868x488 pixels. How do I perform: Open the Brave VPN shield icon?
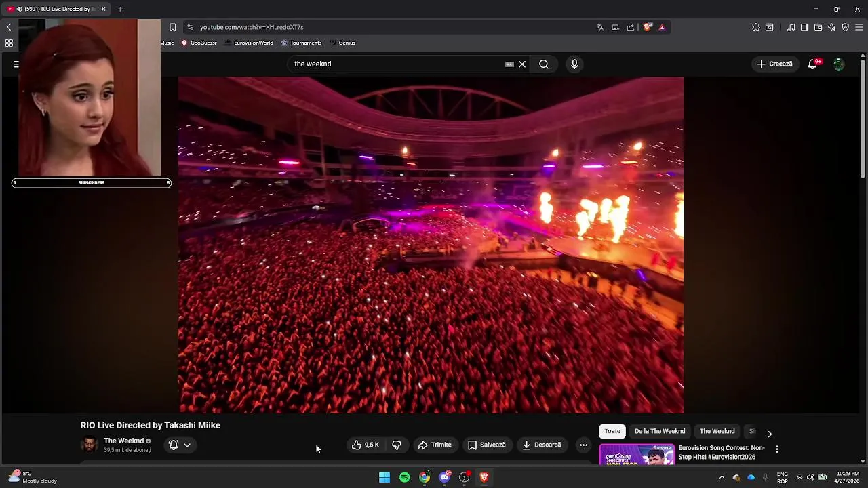point(845,27)
